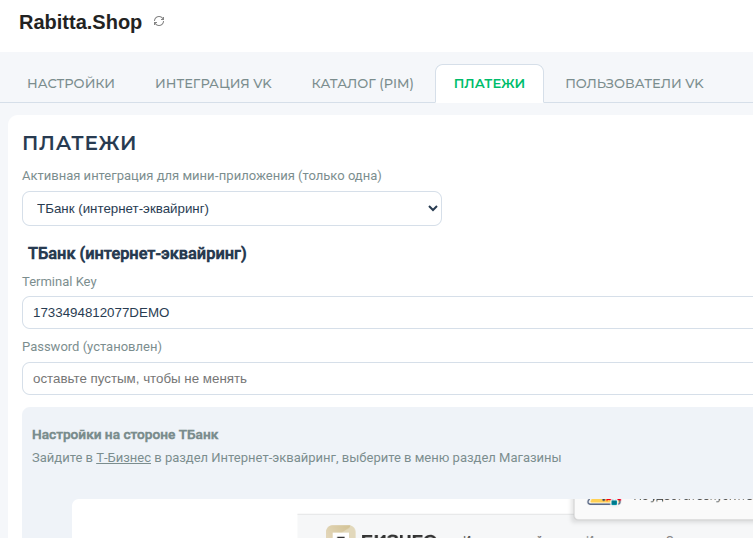Click the ТБанк (интернет-эквайринг) section heading
This screenshot has height=538, width=753.
click(x=137, y=253)
